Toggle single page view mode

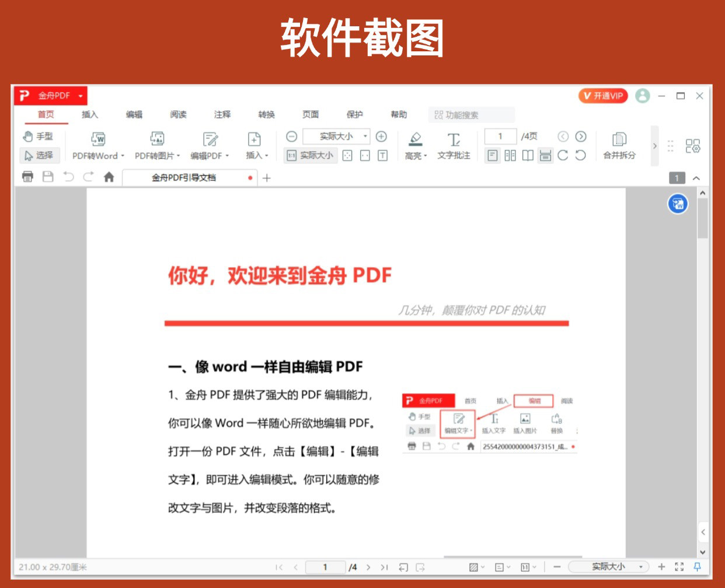click(493, 155)
